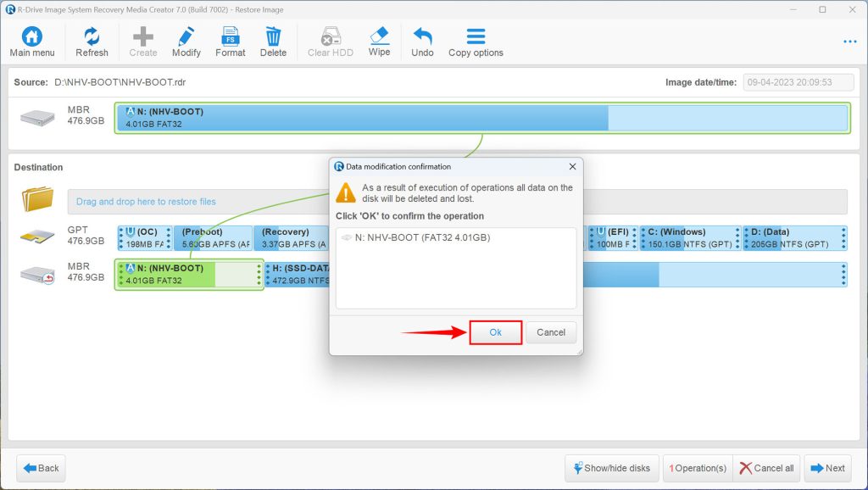This screenshot has width=868, height=490.
Task: Go to Main menu home icon
Action: pos(32,42)
